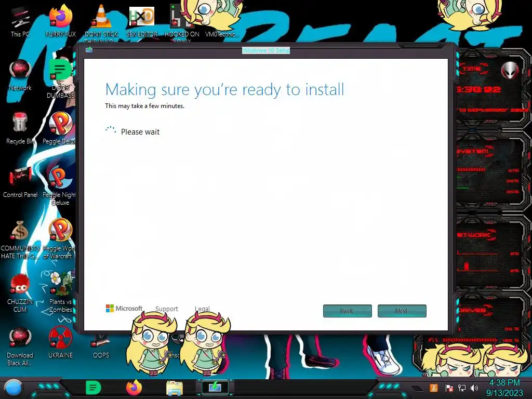
Task: Click the network tray icon
Action: click(x=462, y=388)
